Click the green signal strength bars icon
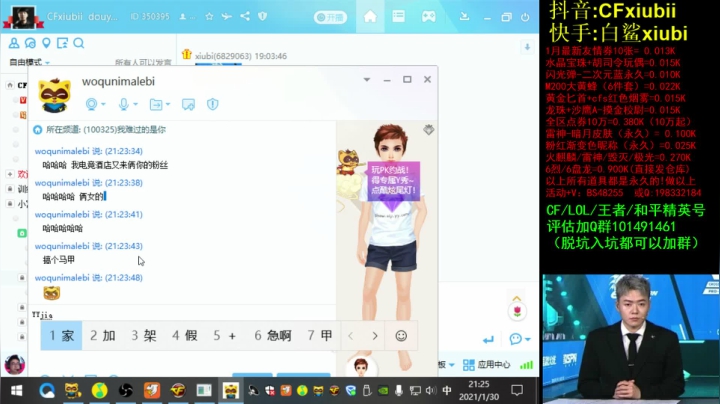720x404 pixels. click(x=526, y=365)
